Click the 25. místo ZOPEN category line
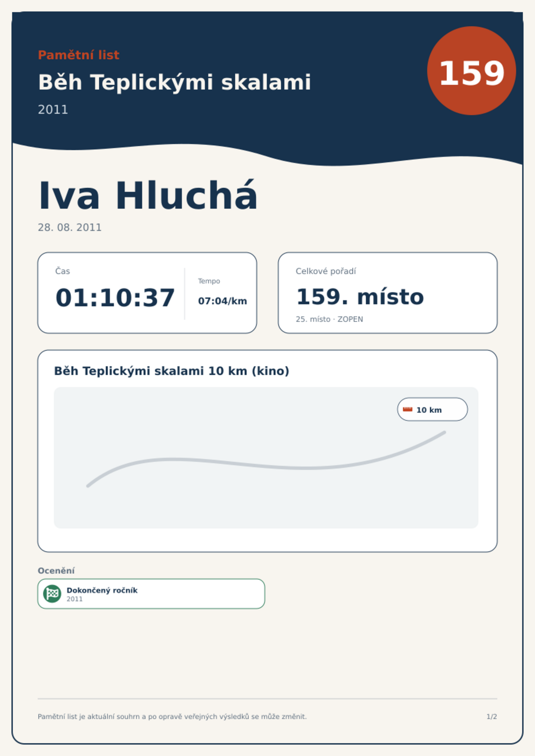 329,319
